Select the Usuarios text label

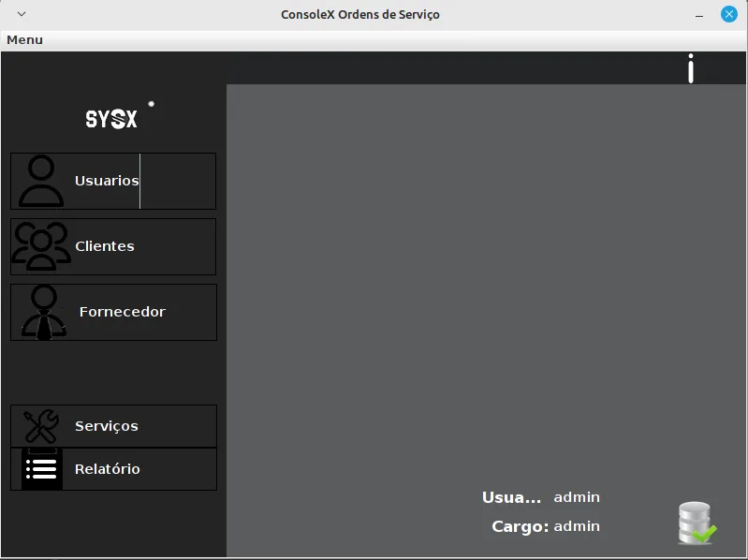[x=107, y=181]
